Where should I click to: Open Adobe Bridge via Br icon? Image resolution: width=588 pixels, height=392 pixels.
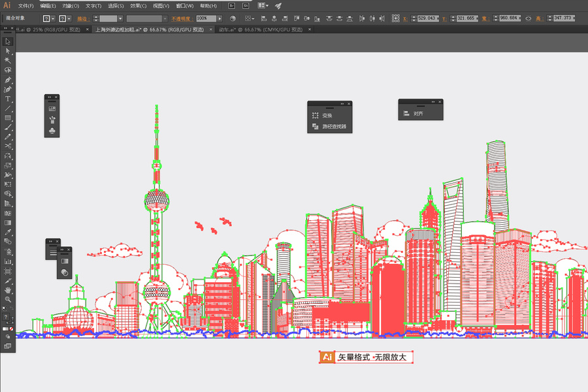tap(231, 6)
